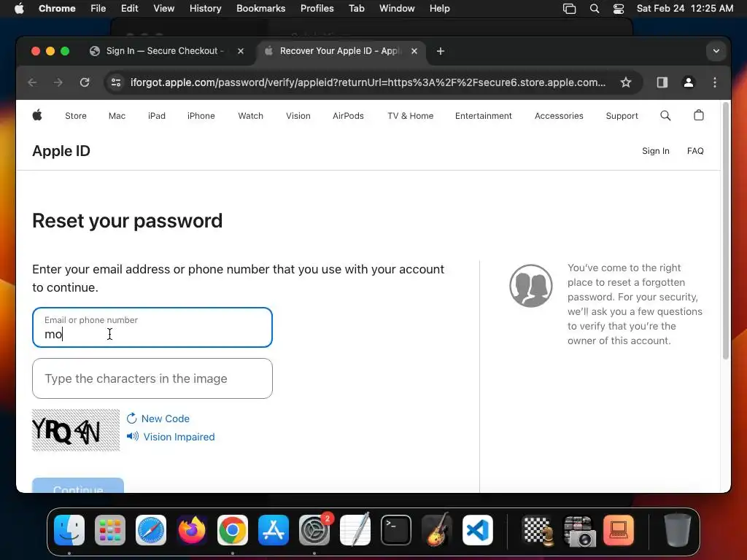Close the Sign In Secure Checkout tab
The width and height of the screenshot is (747, 560).
click(x=241, y=51)
